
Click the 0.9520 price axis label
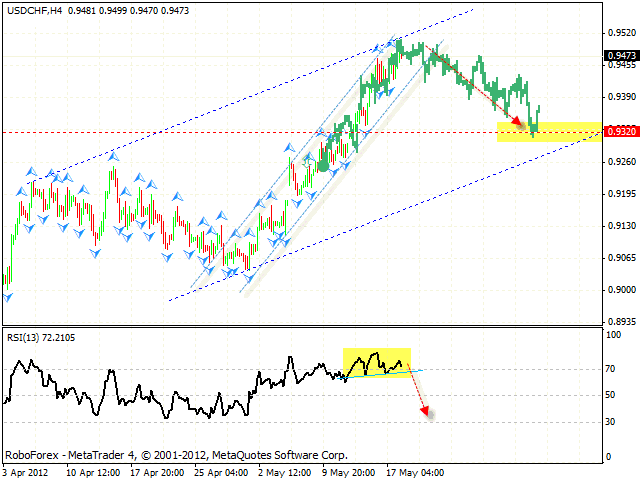point(621,31)
